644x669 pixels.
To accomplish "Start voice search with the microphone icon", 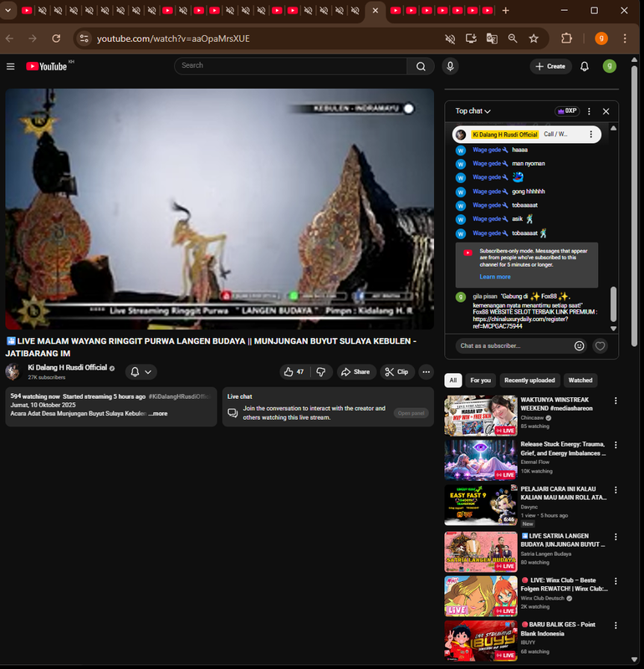I will (451, 66).
